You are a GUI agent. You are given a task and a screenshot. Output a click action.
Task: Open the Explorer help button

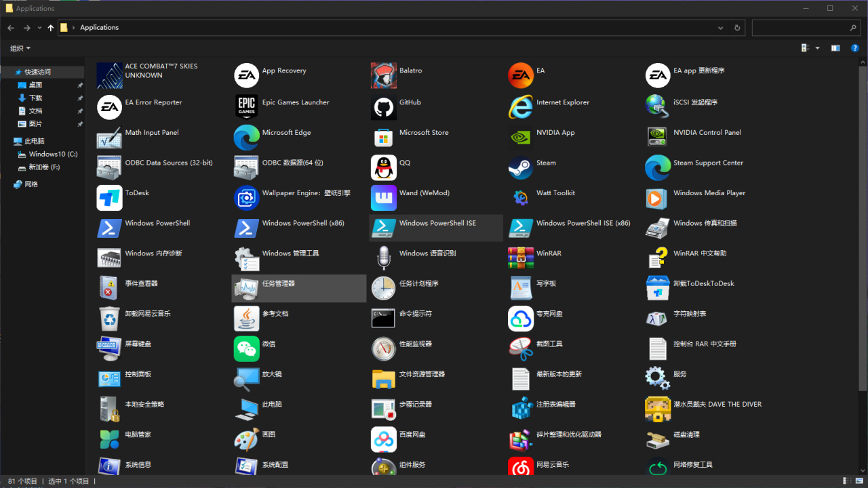(x=855, y=48)
